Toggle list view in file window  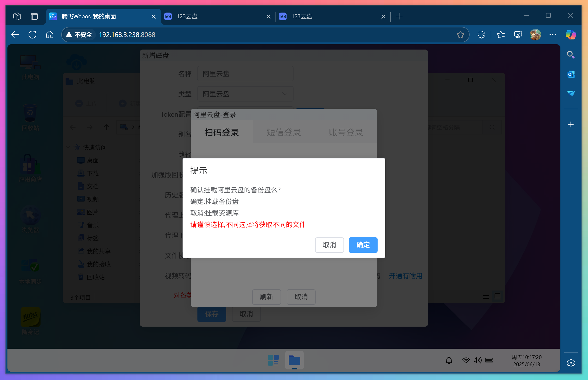coord(486,296)
